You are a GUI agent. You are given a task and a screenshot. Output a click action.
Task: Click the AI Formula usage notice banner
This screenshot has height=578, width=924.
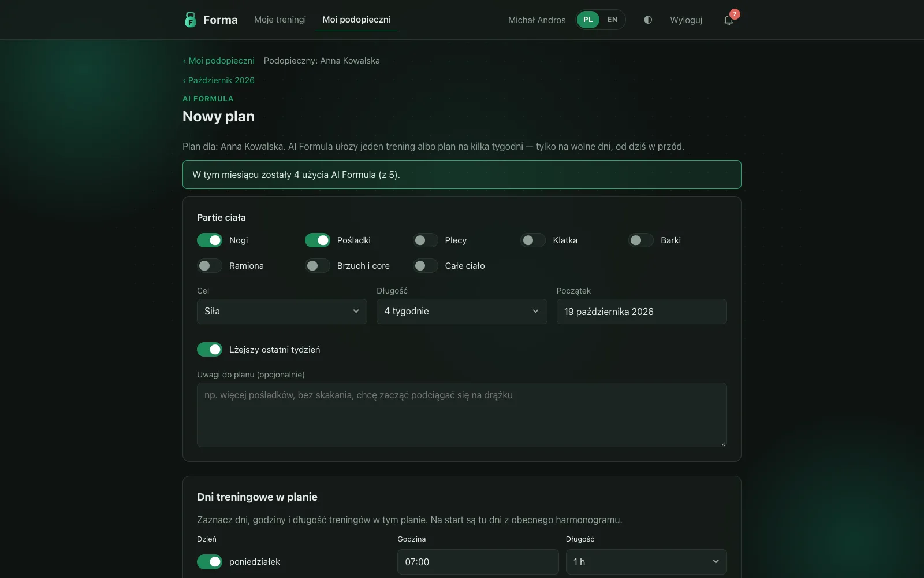[462, 175]
